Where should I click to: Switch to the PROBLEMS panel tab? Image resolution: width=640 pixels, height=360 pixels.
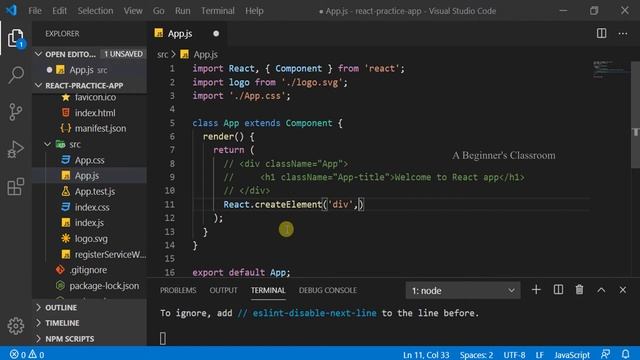pos(178,290)
